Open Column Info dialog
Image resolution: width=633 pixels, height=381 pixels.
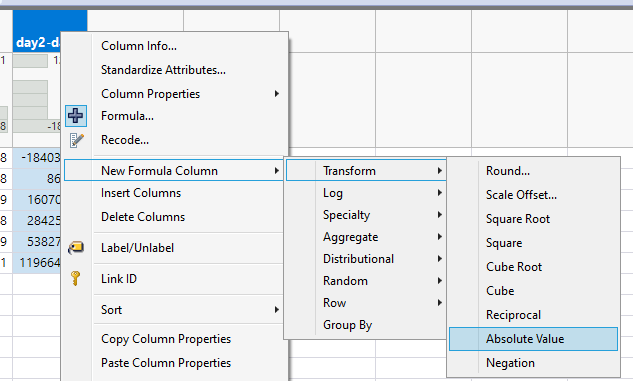click(x=139, y=46)
